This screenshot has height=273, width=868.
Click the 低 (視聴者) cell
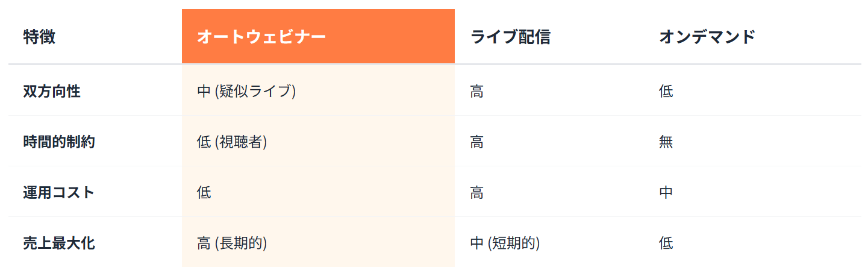tap(232, 142)
